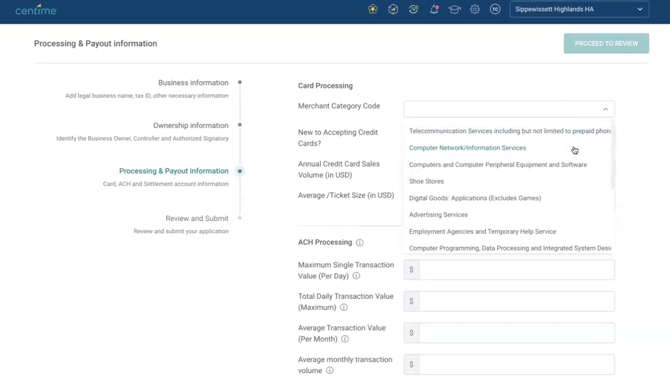Click the circular sync arrows icon
The image size is (670, 383).
click(413, 9)
